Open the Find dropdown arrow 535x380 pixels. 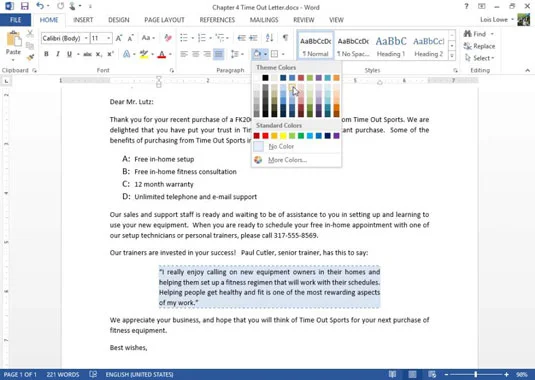click(x=492, y=34)
